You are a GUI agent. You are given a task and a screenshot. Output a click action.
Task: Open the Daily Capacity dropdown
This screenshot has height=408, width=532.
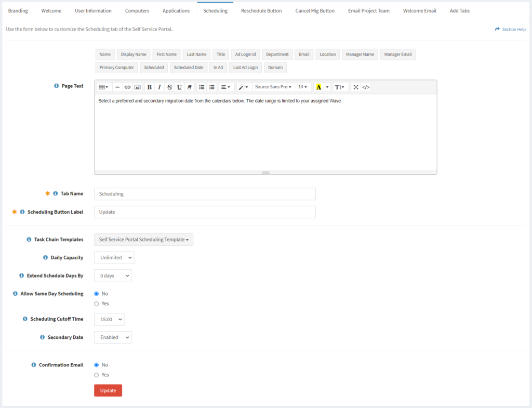(x=114, y=257)
